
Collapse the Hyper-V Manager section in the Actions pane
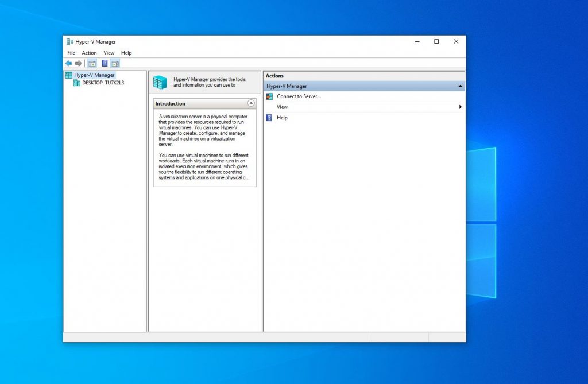[x=460, y=86]
